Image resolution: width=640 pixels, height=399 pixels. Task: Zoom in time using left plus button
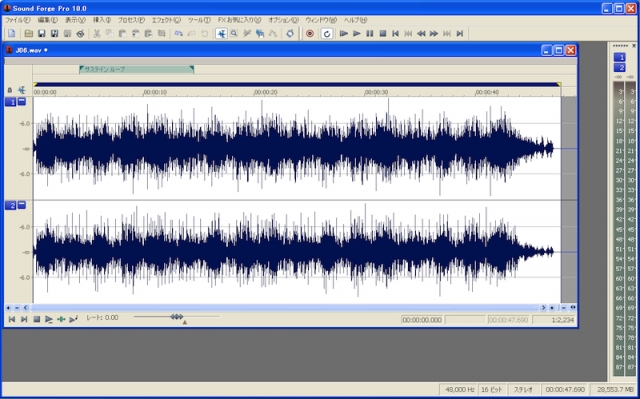(x=9, y=308)
